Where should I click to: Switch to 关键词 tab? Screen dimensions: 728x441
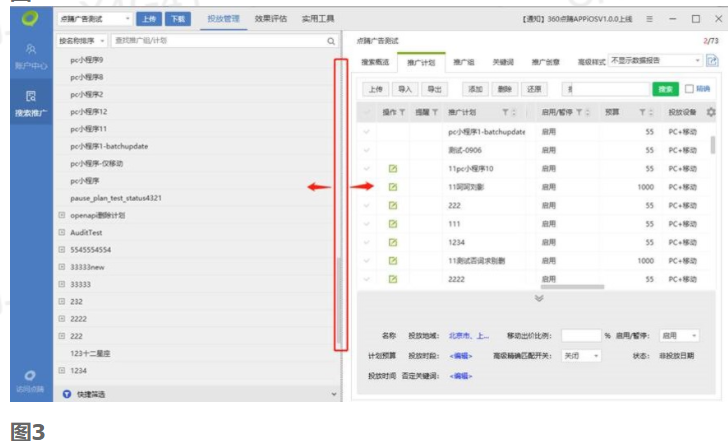[x=503, y=62]
